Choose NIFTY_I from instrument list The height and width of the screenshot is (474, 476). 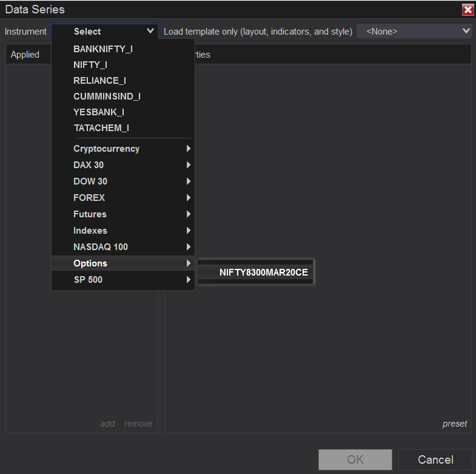[123, 65]
